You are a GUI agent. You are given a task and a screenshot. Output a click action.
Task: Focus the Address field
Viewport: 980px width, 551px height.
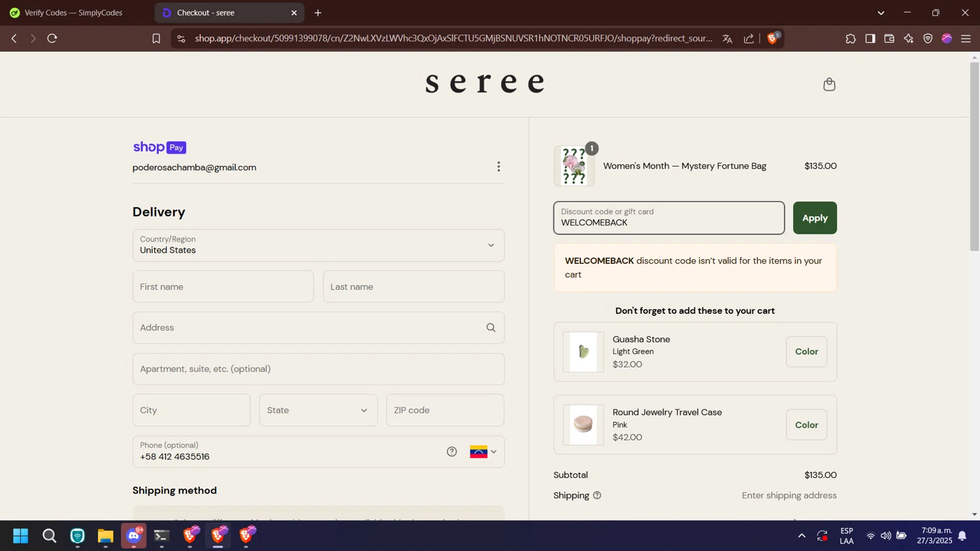pos(318,328)
